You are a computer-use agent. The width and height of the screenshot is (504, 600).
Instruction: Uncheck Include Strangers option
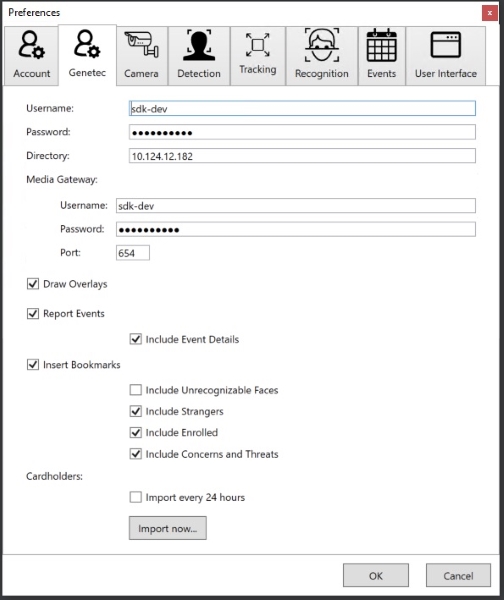pyautogui.click(x=135, y=411)
